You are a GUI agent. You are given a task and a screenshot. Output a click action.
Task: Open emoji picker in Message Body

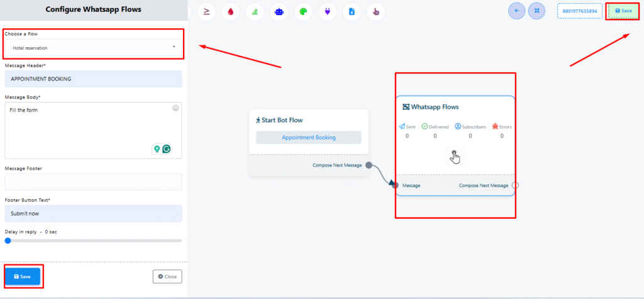click(x=176, y=108)
